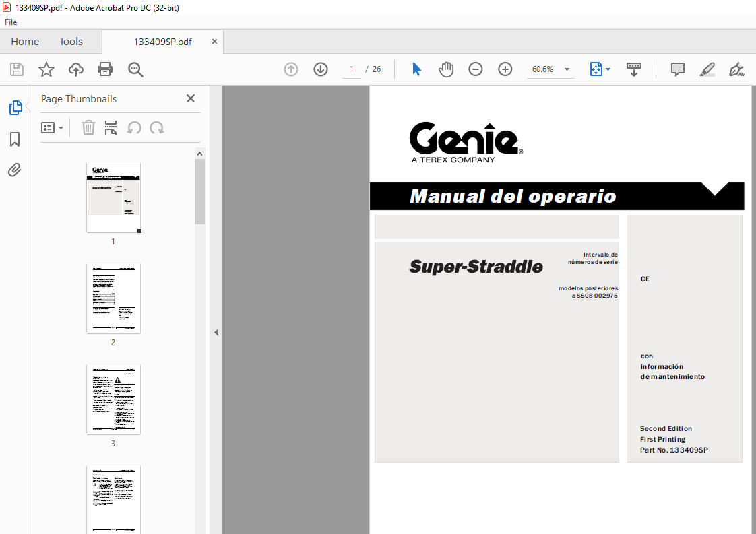The image size is (756, 534).
Task: Click the page thumbnails print pages icon
Action: 111,128
